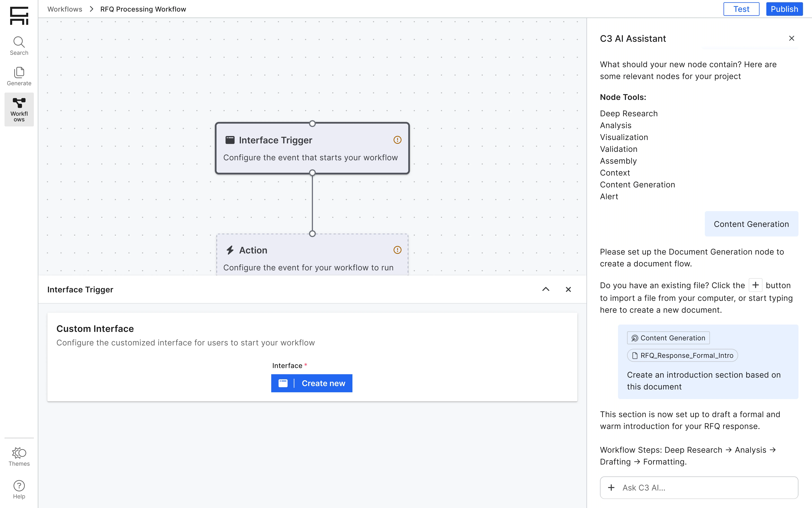
Task: Click bottom connector of Interface Trigger node
Action: click(x=312, y=173)
